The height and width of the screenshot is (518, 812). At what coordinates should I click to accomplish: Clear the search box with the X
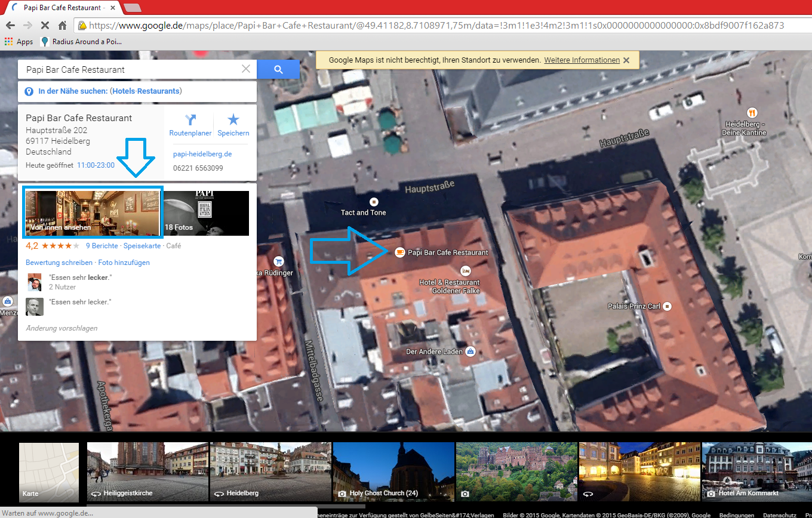(246, 69)
